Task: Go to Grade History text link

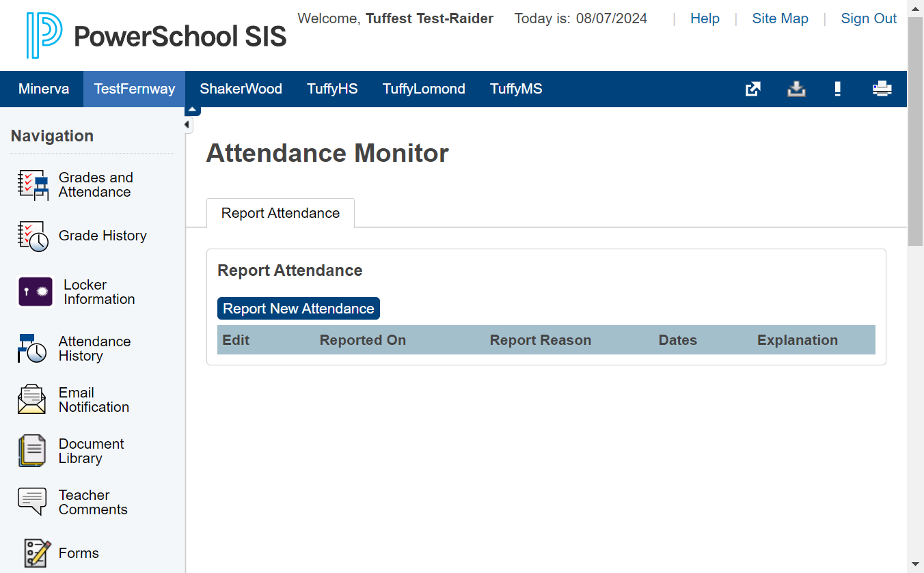Action: 103,236
